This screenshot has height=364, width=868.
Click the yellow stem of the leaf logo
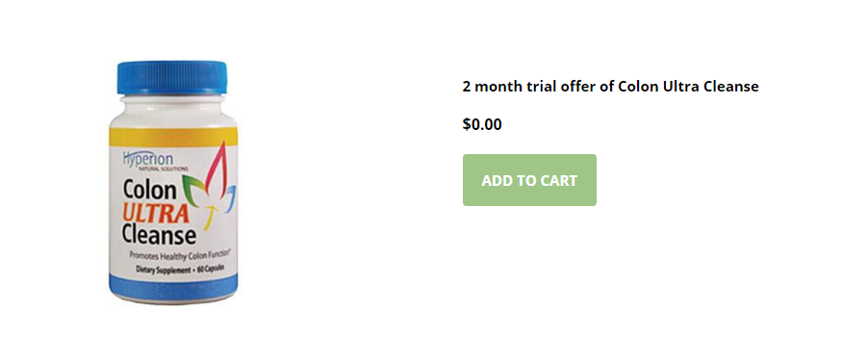pos(209,218)
